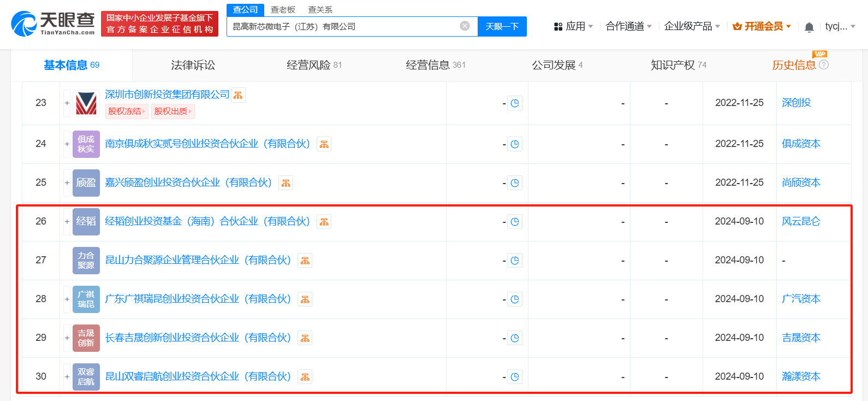Screen dimensions: 868x401
Task: Expand row 26 with the plus button
Action: [x=67, y=222]
